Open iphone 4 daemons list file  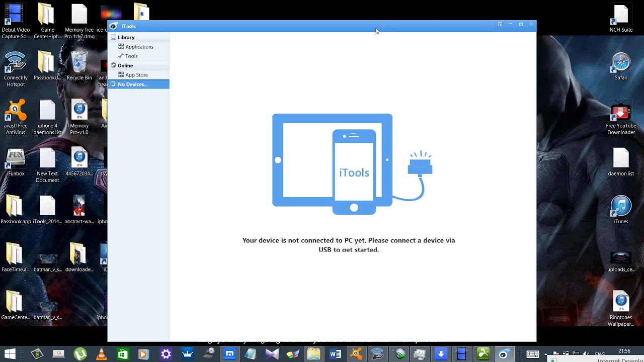[x=47, y=118]
